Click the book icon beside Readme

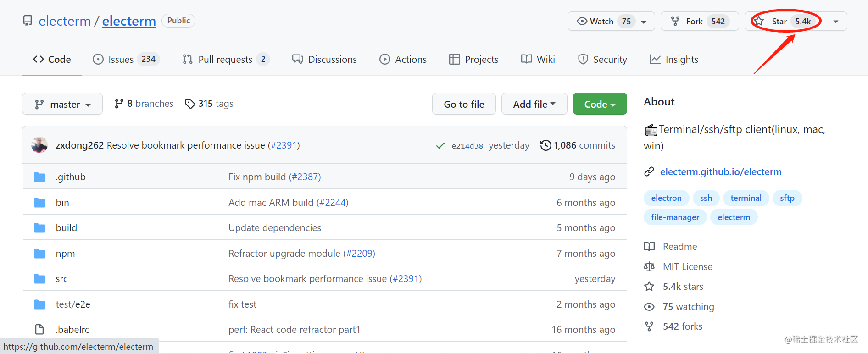pyautogui.click(x=649, y=247)
